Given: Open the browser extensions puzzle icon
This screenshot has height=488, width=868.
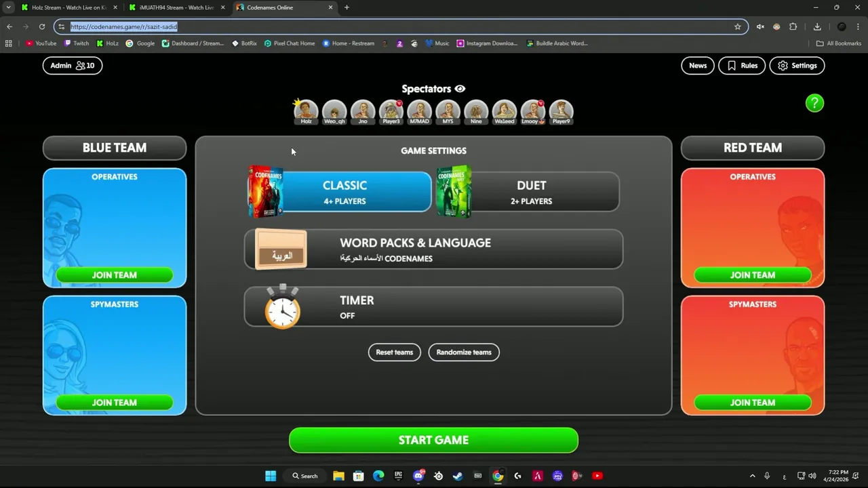Looking at the screenshot, I should pyautogui.click(x=793, y=26).
